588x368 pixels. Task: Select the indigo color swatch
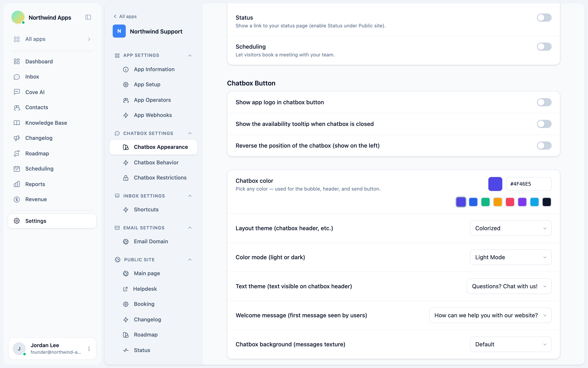(x=461, y=202)
